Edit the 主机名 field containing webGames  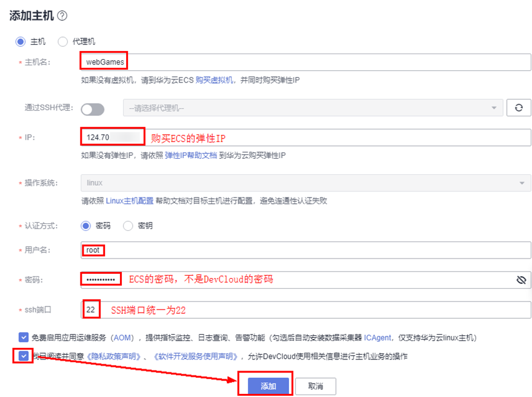pyautogui.click(x=306, y=62)
